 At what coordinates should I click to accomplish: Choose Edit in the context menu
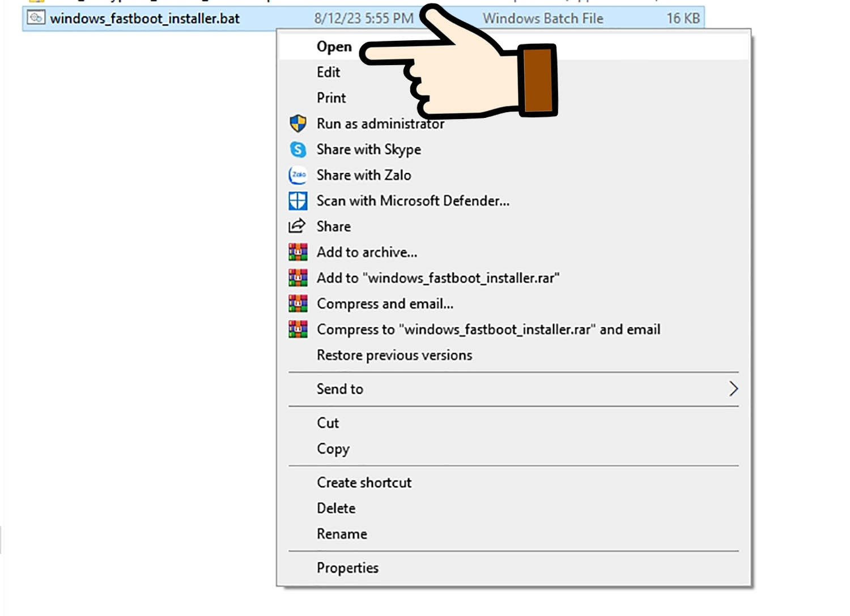(x=513, y=73)
